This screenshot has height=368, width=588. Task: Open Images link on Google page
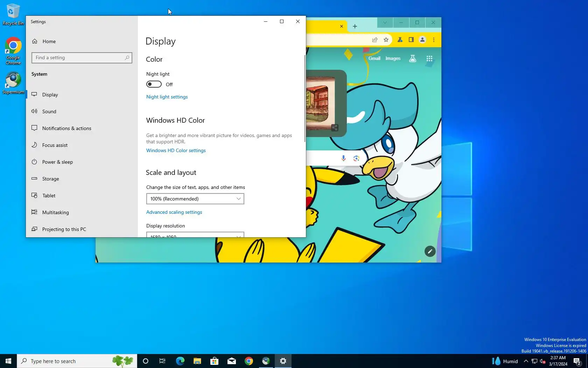click(393, 59)
